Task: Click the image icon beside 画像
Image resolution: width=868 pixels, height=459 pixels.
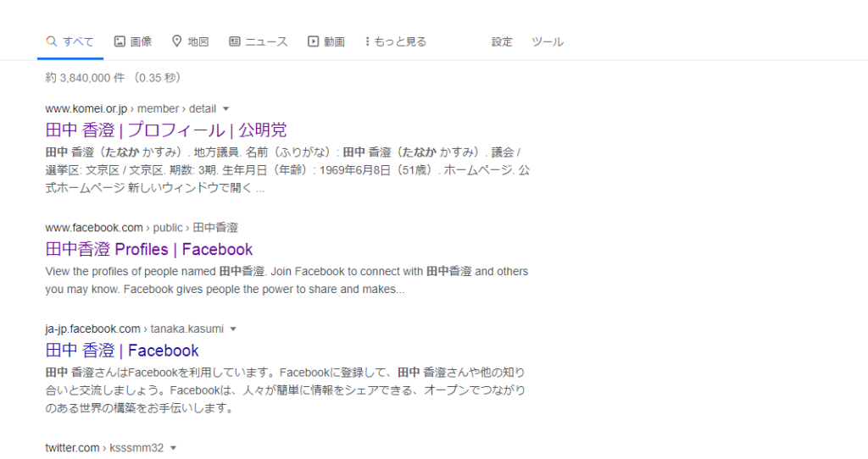Action: pos(120,41)
